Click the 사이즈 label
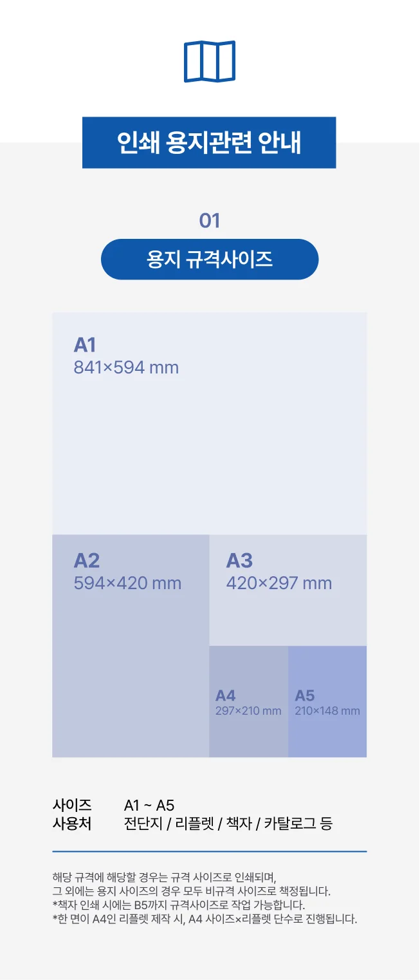This screenshot has height=980, width=420. (72, 805)
